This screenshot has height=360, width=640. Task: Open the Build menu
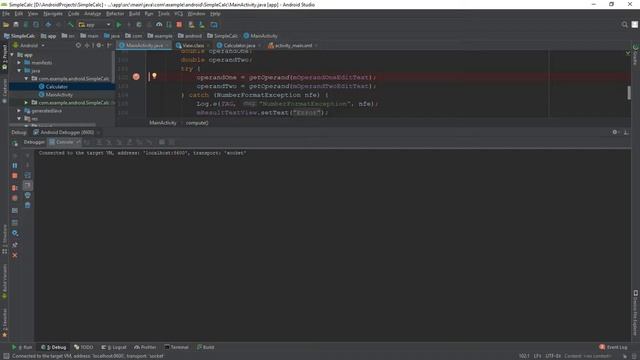tap(134, 14)
